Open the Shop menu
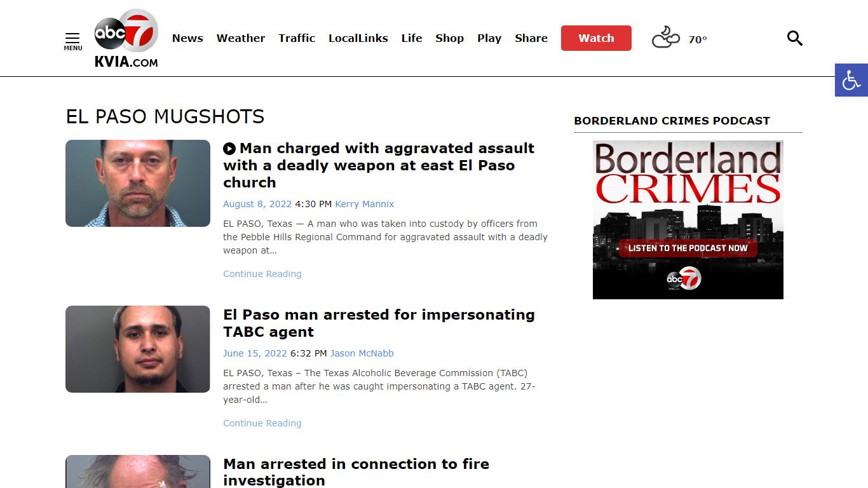 [449, 38]
